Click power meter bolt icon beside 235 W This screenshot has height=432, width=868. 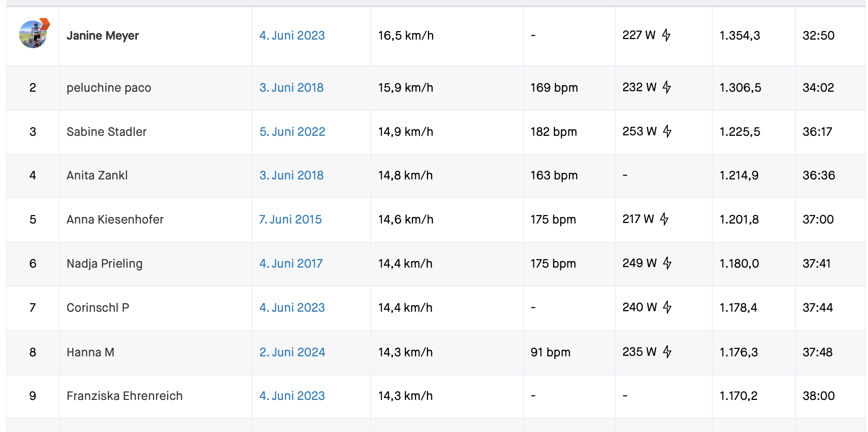(x=667, y=352)
